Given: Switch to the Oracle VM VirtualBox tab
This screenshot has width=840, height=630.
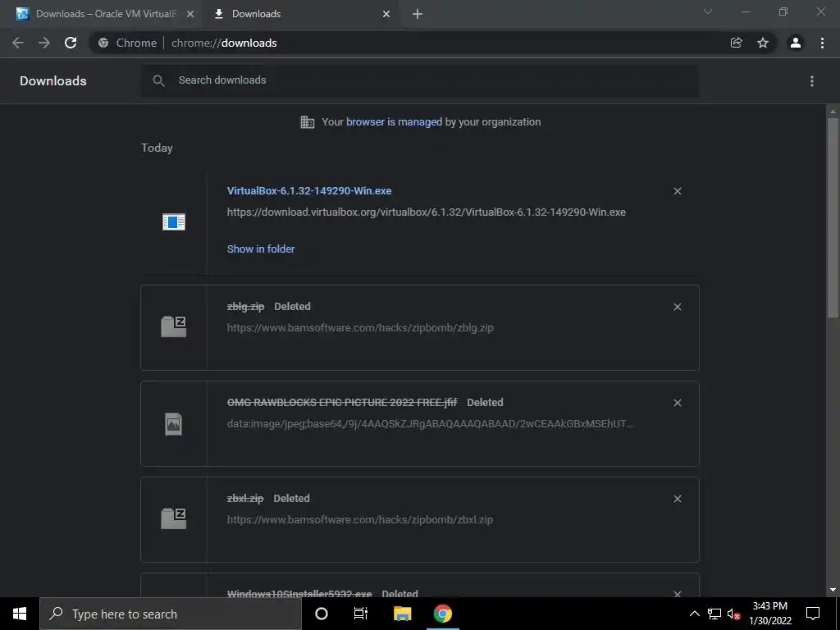Looking at the screenshot, I should point(103,14).
